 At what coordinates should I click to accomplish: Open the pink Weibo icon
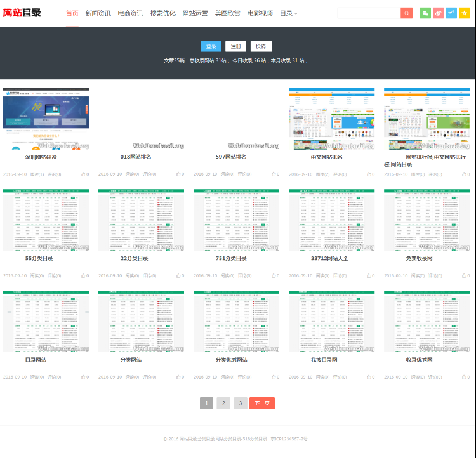(438, 13)
